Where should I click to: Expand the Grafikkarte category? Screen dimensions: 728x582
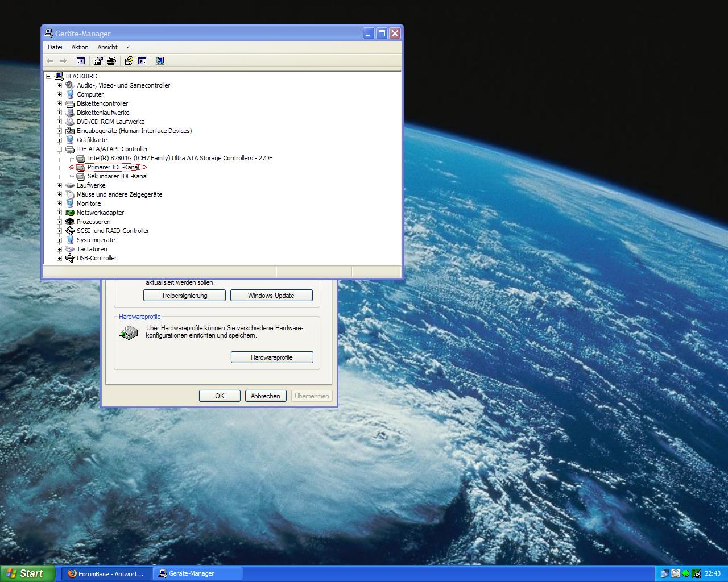coord(59,140)
